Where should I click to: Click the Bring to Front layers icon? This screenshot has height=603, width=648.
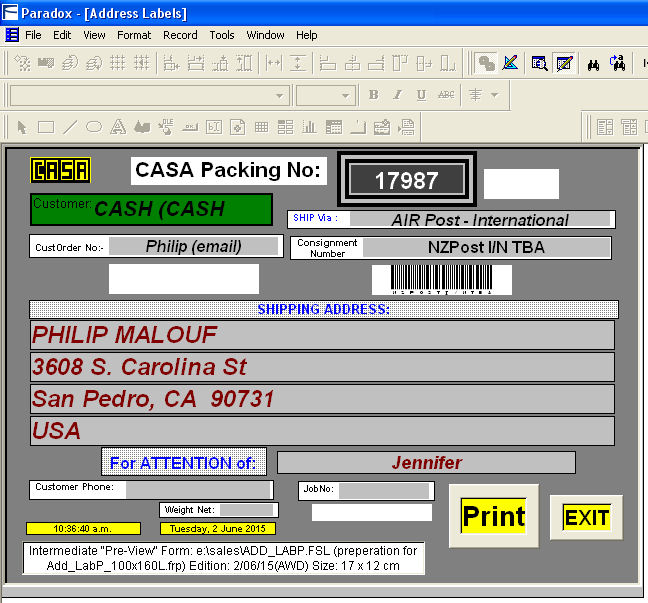[x=70, y=63]
